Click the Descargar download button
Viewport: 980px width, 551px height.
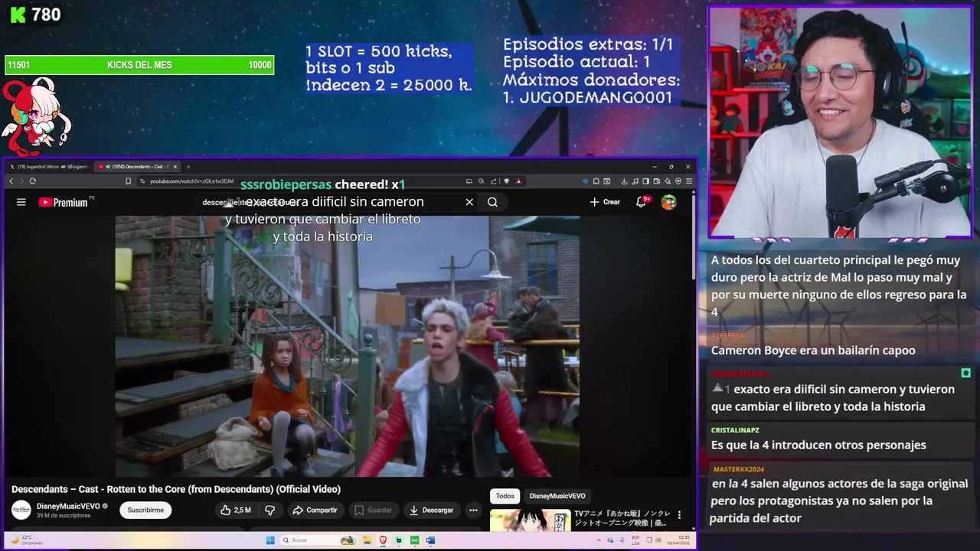pos(431,510)
